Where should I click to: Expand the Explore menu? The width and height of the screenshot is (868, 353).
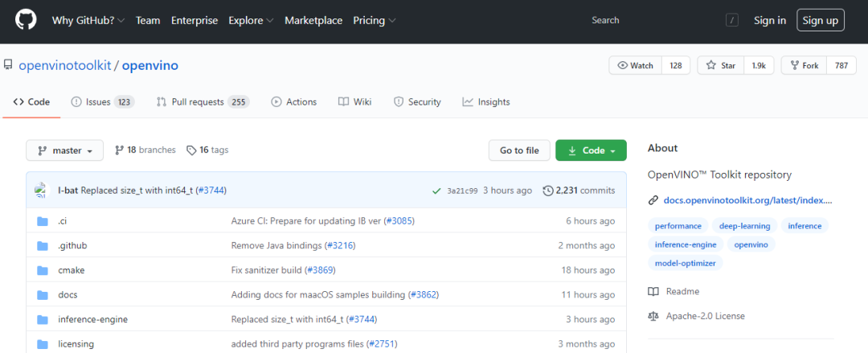[x=251, y=20]
